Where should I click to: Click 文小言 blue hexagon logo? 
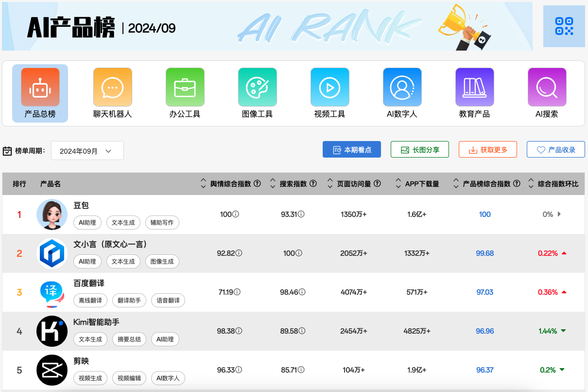52,253
